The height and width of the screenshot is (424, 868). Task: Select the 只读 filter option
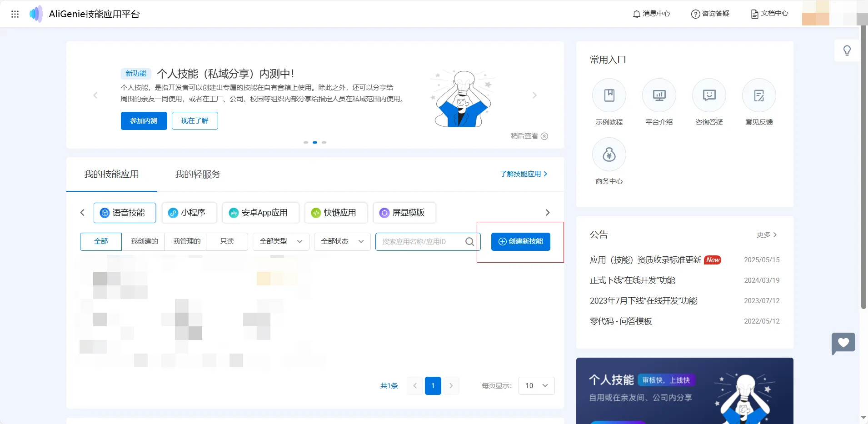(x=227, y=241)
